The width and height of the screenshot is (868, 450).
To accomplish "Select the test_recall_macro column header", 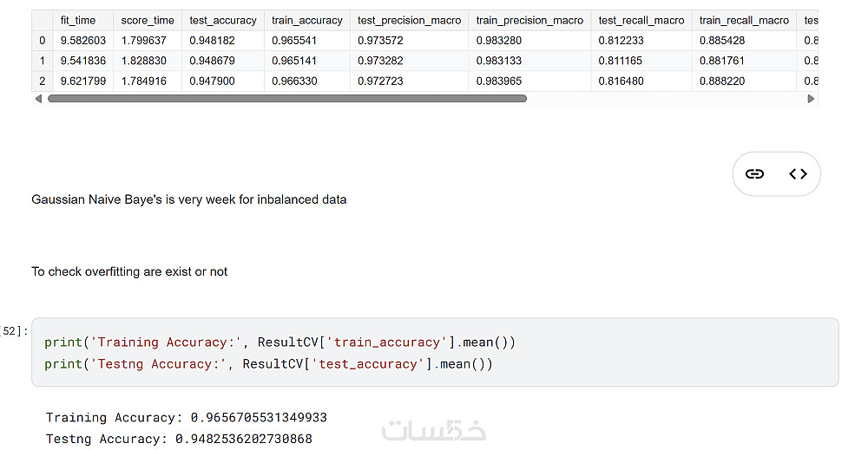I will 641,20.
